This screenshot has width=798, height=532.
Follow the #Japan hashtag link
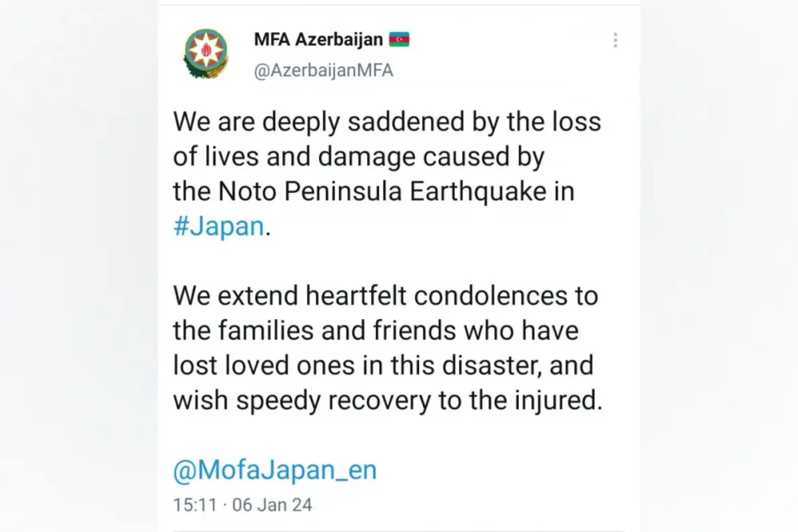pyautogui.click(x=219, y=226)
